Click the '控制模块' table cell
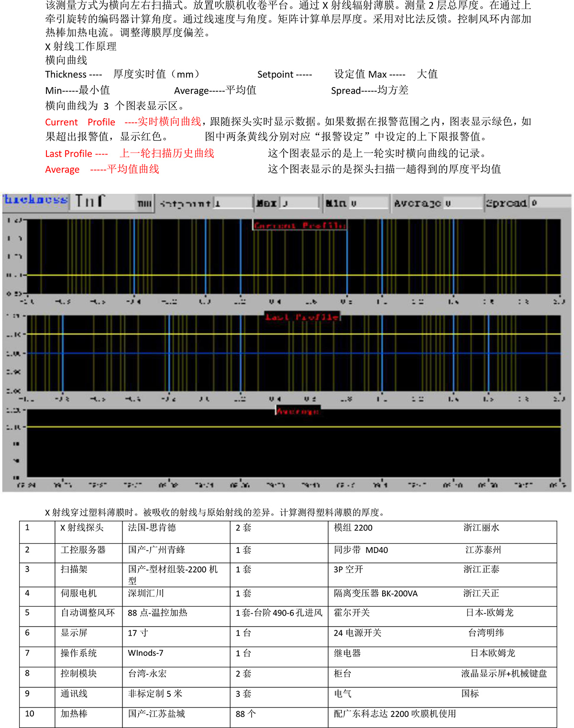Viewport: 574px width, 728px height. (x=78, y=673)
